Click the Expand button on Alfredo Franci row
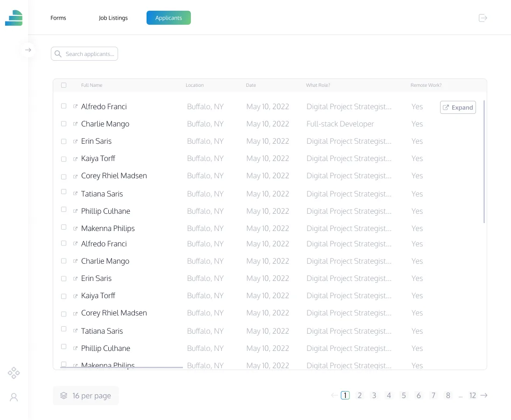This screenshot has height=420, width=511. pos(458,107)
